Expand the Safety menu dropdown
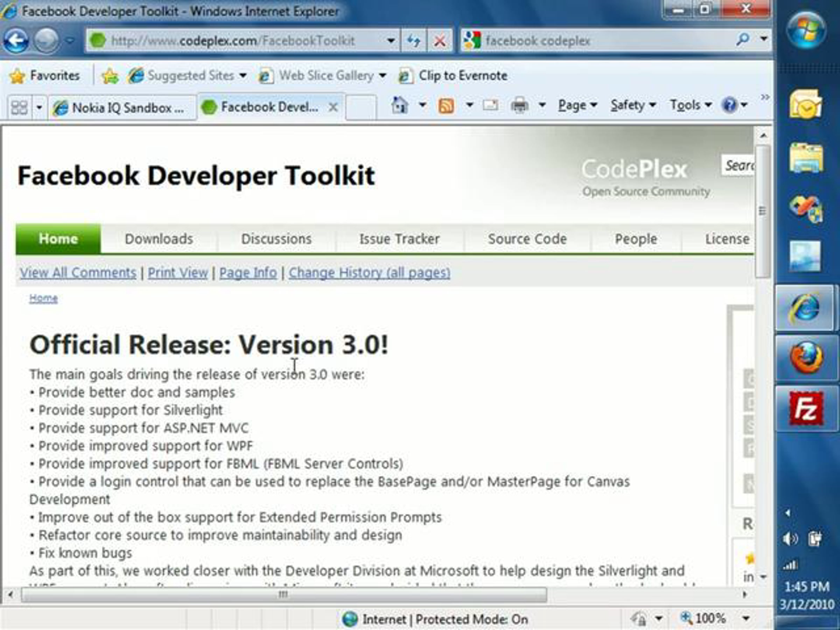The height and width of the screenshot is (630, 840). (633, 105)
